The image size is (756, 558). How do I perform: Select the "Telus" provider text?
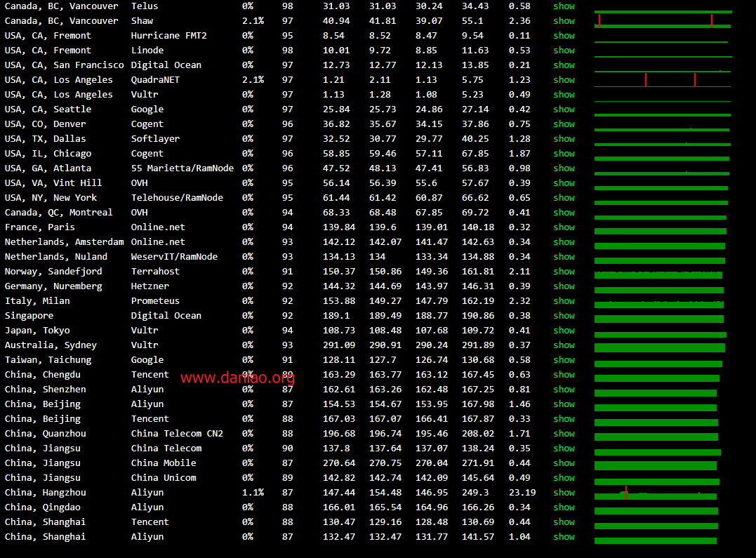tap(145, 6)
